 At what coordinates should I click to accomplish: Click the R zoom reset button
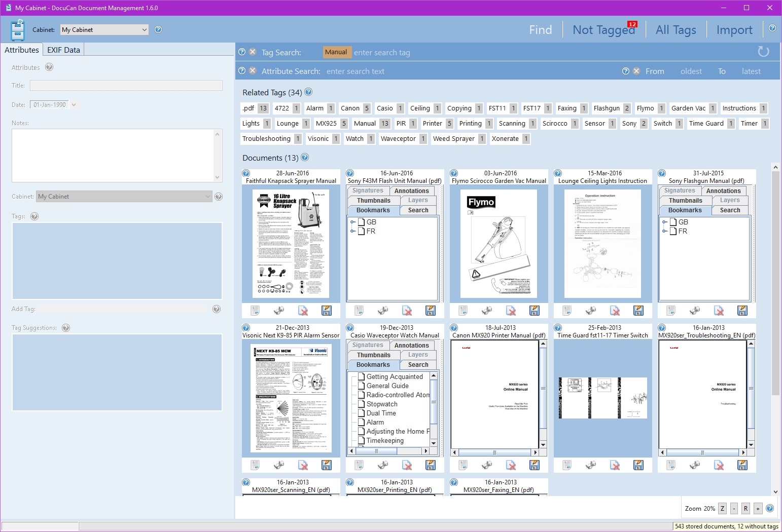[x=745, y=508]
